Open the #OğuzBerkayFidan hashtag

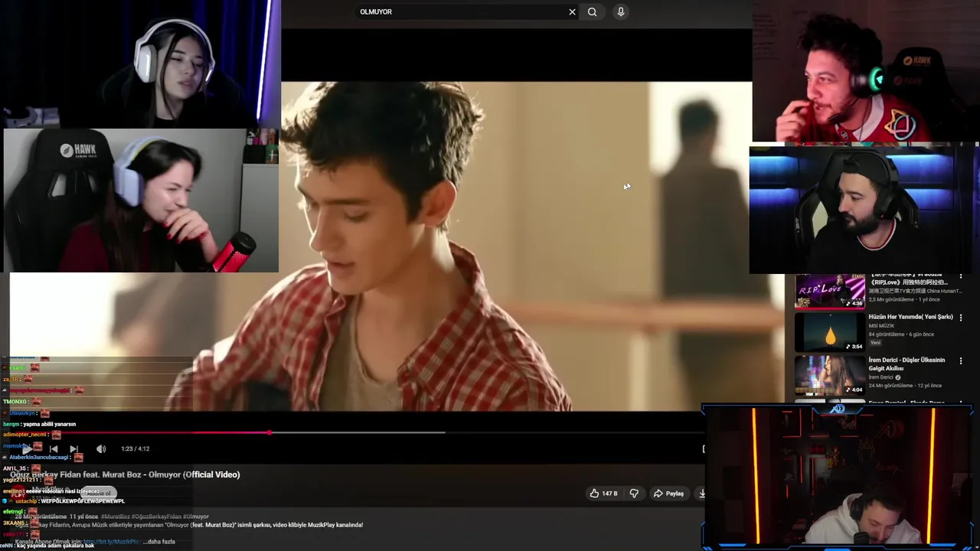156,517
